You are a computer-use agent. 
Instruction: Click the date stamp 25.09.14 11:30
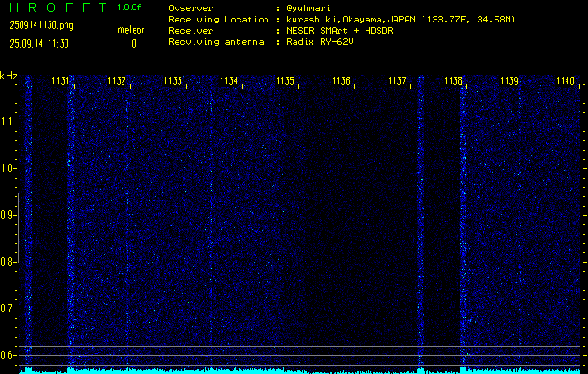[x=39, y=44]
